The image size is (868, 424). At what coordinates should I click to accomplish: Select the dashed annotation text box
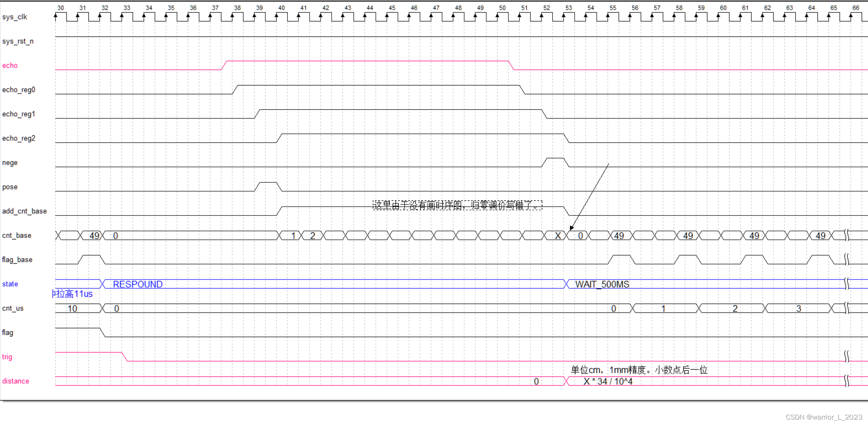click(x=457, y=205)
